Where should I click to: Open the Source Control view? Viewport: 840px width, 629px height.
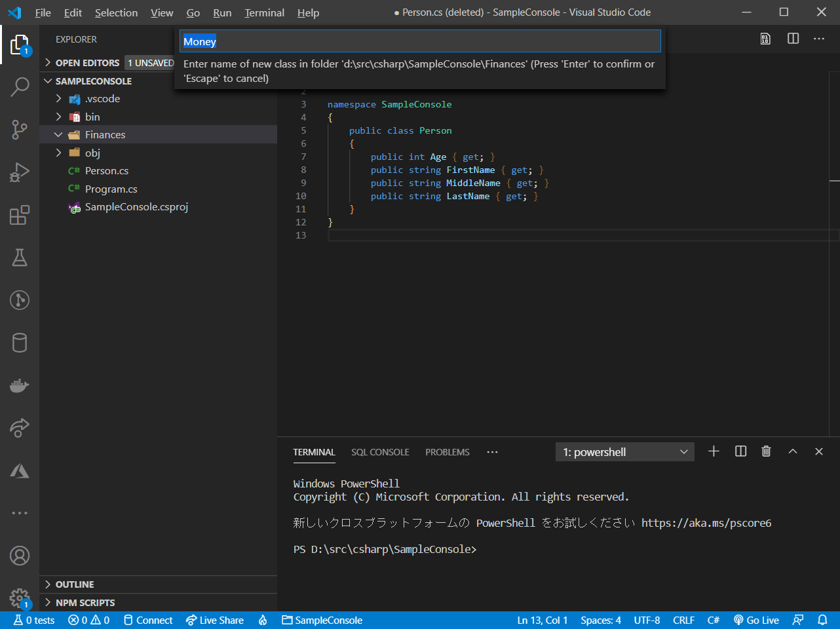pos(20,130)
